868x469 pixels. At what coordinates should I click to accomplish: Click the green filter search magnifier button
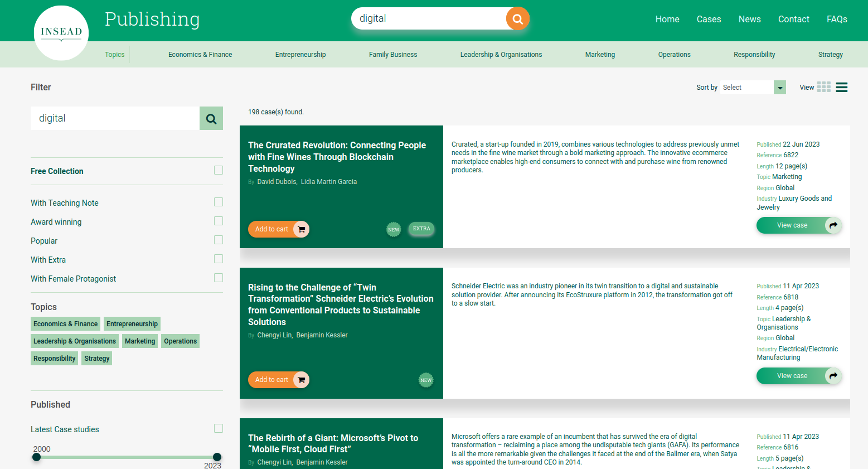[211, 118]
